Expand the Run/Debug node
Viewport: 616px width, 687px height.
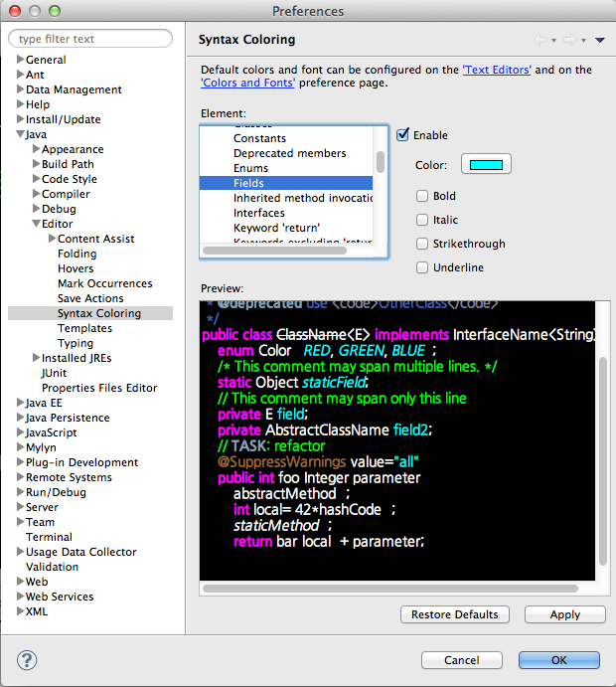click(x=20, y=491)
